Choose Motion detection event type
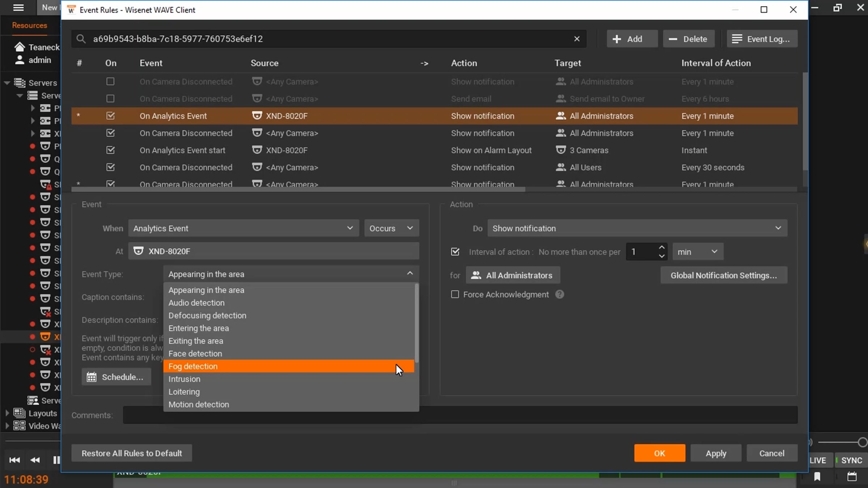 (x=289, y=404)
